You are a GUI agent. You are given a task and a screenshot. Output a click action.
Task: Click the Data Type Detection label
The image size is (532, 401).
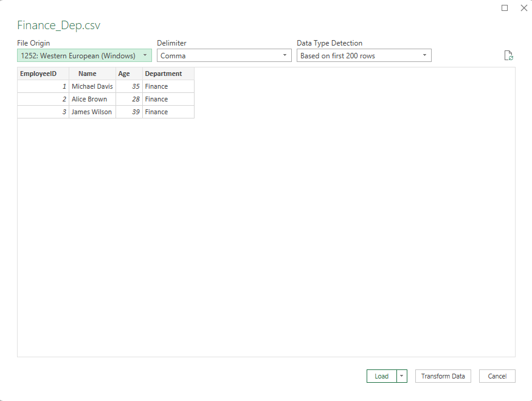(x=330, y=43)
